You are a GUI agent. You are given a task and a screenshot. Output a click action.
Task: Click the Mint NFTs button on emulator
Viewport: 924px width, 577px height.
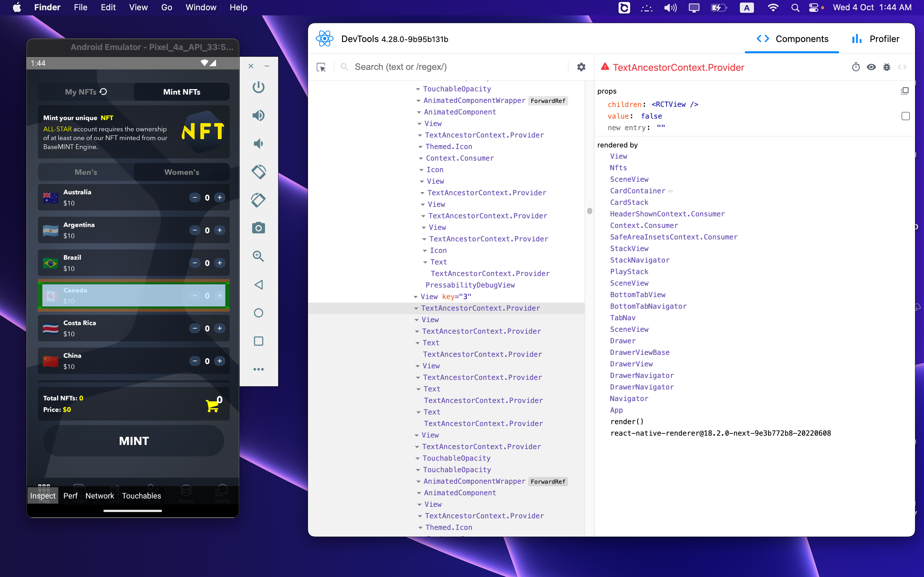[183, 92]
